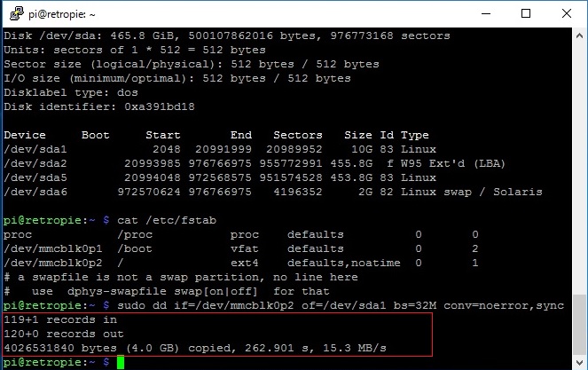Minimize the pi@retropie terminal window
Screen dimensions: 588x370
pos(486,14)
